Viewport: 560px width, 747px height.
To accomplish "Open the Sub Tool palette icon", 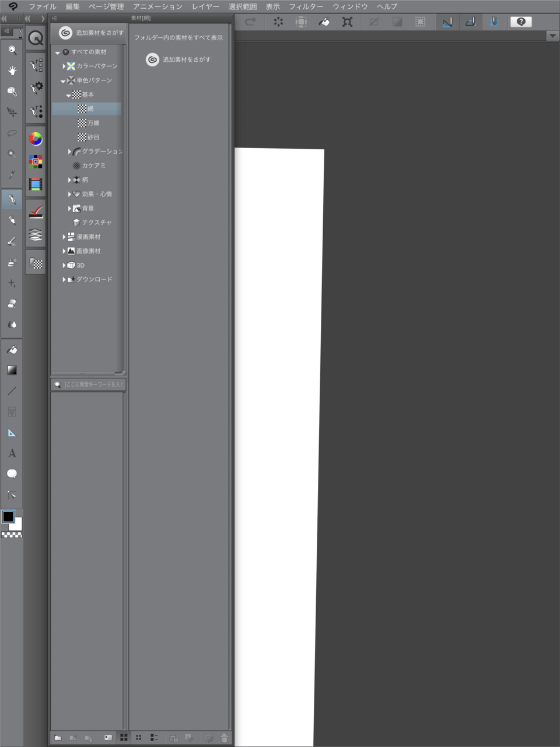I will pyautogui.click(x=36, y=65).
